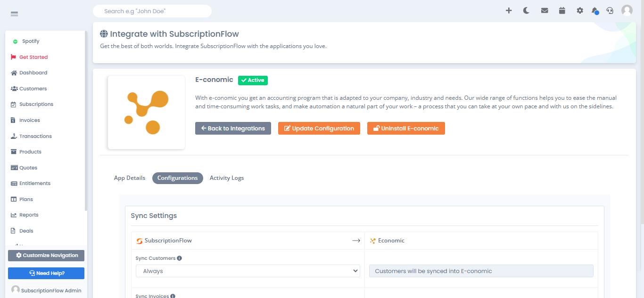
Task: Open the calendar icon in the header
Action: 562,10
